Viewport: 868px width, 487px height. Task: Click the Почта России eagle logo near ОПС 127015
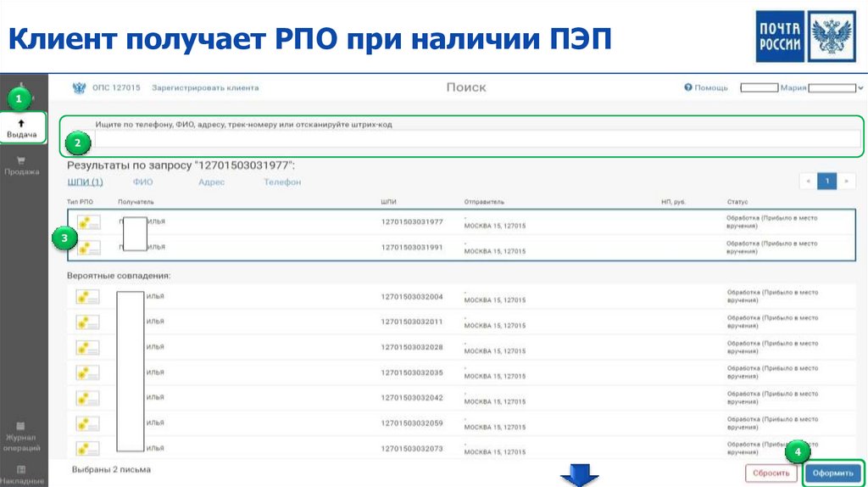79,87
